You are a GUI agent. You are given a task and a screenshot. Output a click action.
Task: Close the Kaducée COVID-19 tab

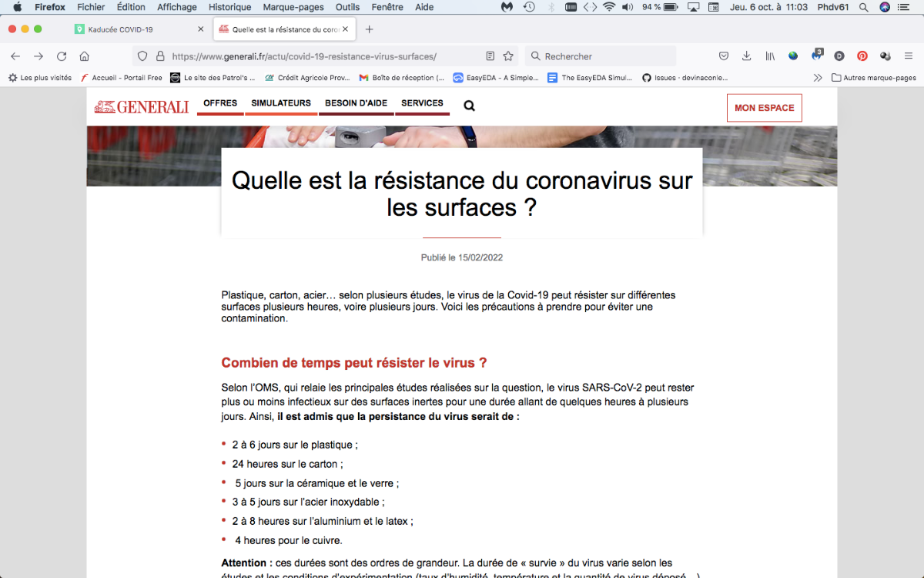tap(201, 29)
